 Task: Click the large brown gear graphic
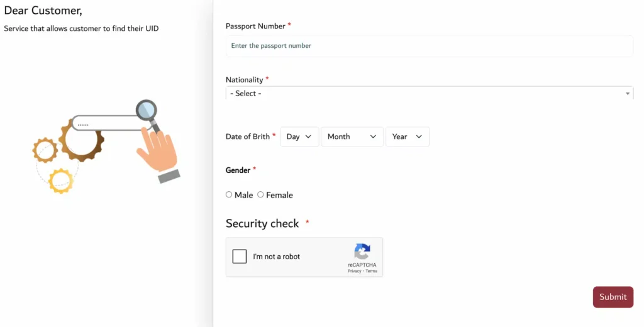coord(81,143)
